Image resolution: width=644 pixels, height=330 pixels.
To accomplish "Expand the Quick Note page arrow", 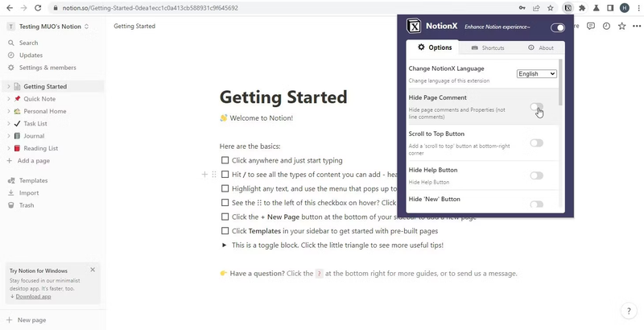I will (x=9, y=99).
